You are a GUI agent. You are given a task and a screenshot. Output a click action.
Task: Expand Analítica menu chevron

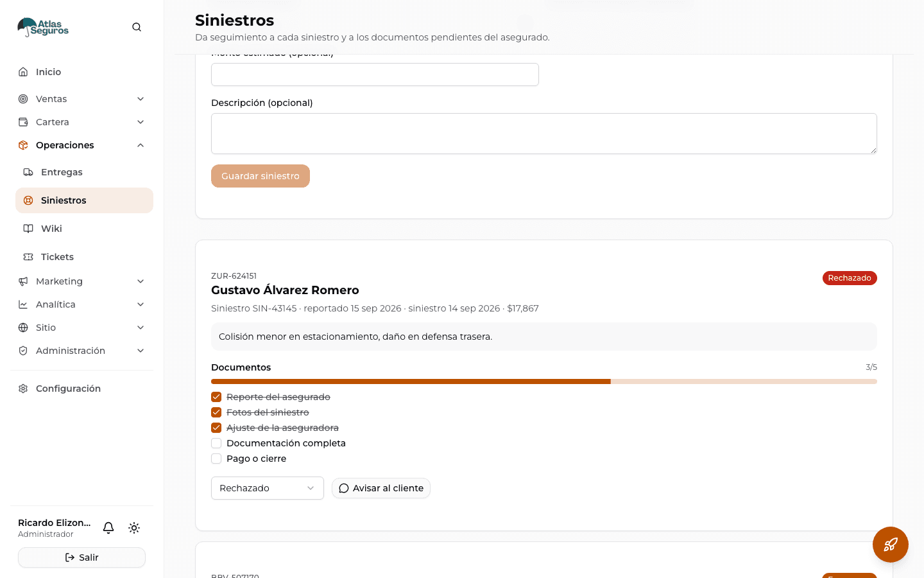141,304
